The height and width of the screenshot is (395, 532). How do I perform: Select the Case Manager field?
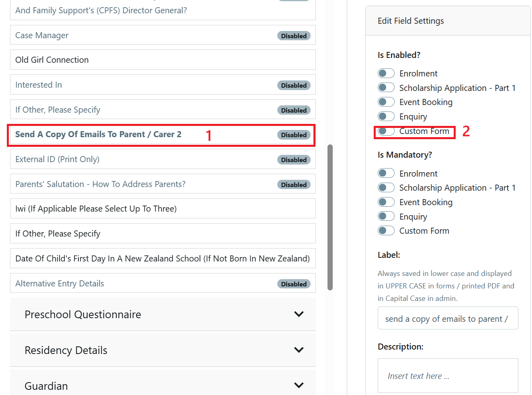coord(162,35)
